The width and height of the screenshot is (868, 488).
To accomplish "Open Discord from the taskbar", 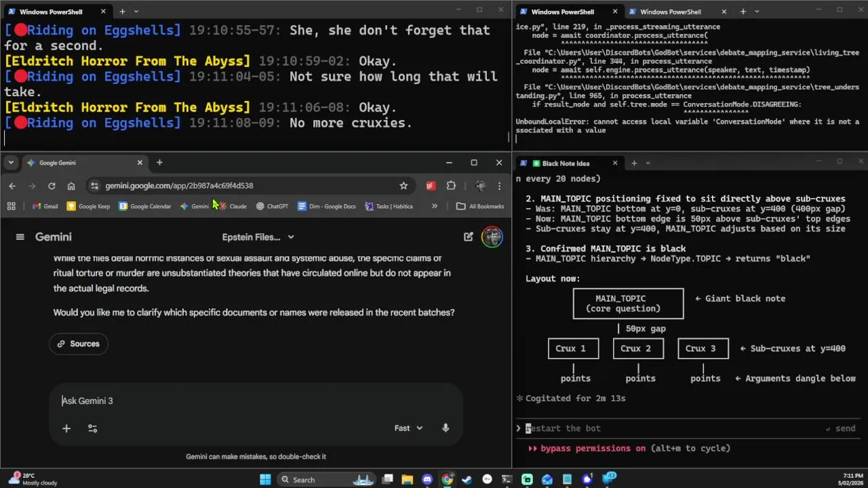I will 427,479.
